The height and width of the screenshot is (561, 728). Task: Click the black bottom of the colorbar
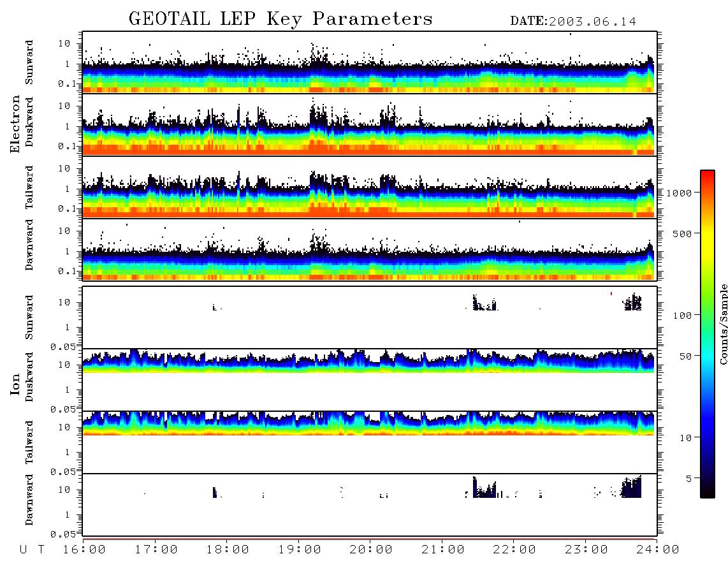click(708, 490)
